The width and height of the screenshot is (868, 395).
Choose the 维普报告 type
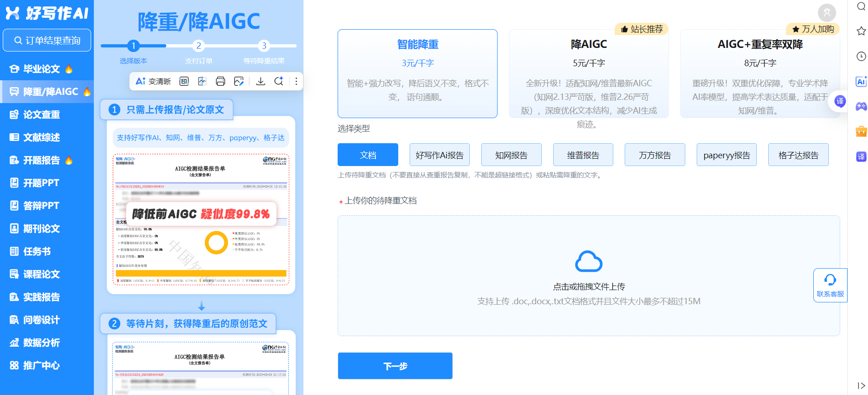point(583,155)
